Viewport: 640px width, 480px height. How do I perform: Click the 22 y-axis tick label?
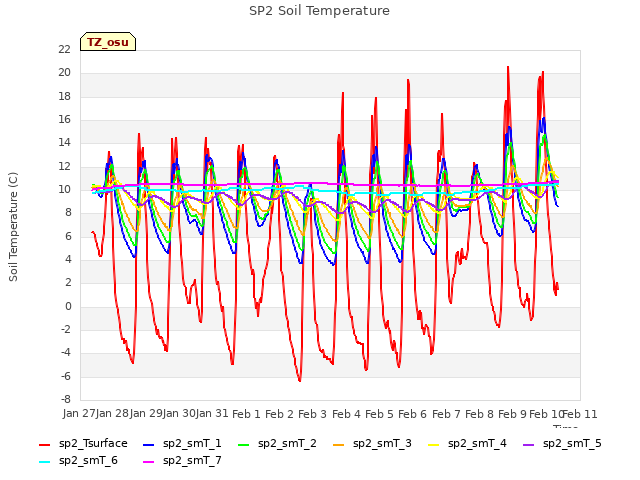coord(64,49)
